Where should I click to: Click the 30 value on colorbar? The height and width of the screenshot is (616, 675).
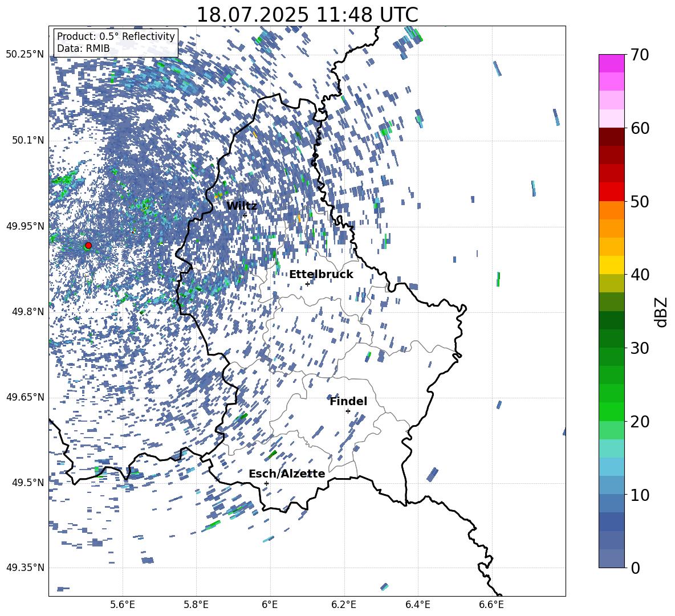pos(639,348)
